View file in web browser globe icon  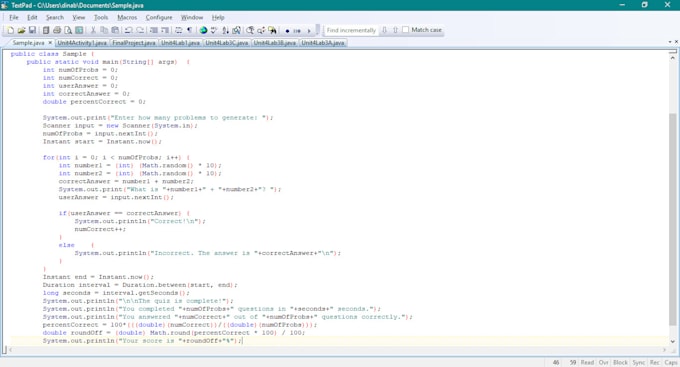point(203,30)
